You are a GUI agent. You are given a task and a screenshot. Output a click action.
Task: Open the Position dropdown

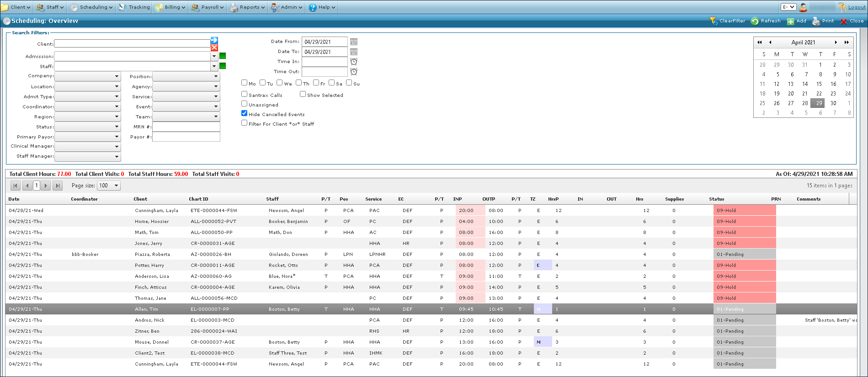(186, 76)
